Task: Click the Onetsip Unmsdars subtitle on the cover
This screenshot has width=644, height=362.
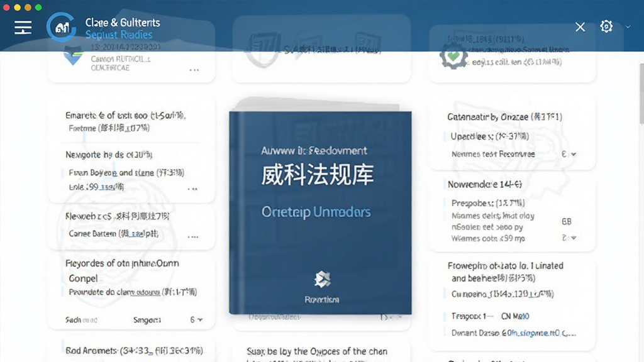Action: coord(316,212)
